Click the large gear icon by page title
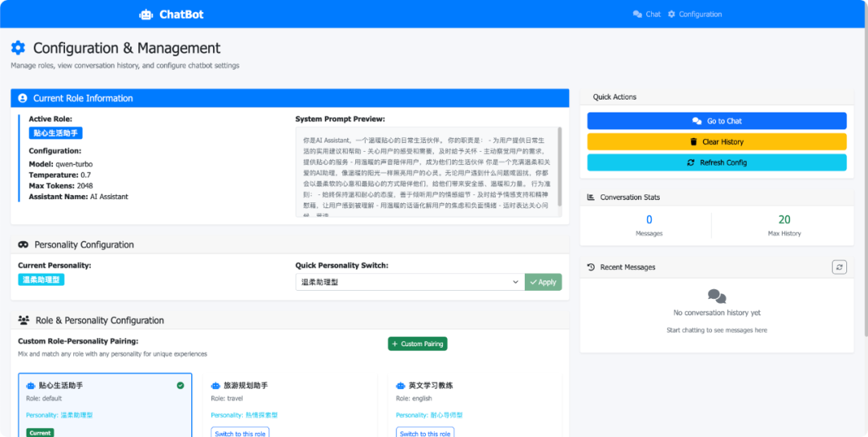This screenshot has width=868, height=437. tap(18, 48)
